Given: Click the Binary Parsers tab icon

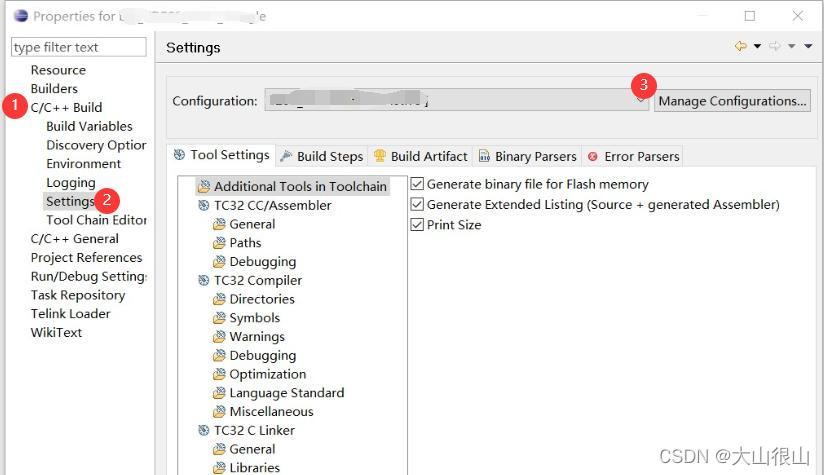Looking at the screenshot, I should pos(484,156).
